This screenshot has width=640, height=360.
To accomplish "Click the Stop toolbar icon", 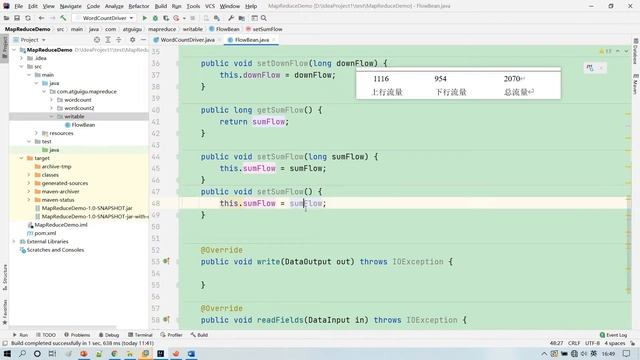I will [x=193, y=18].
